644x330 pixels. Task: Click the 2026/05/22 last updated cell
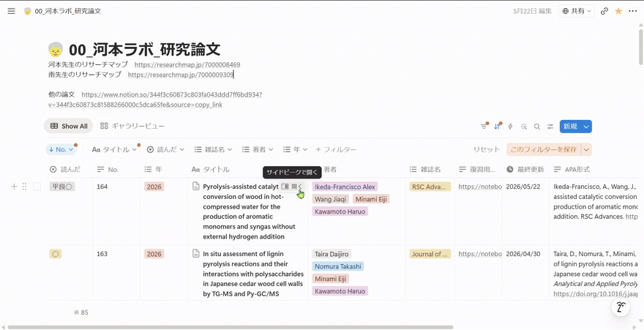coord(523,187)
